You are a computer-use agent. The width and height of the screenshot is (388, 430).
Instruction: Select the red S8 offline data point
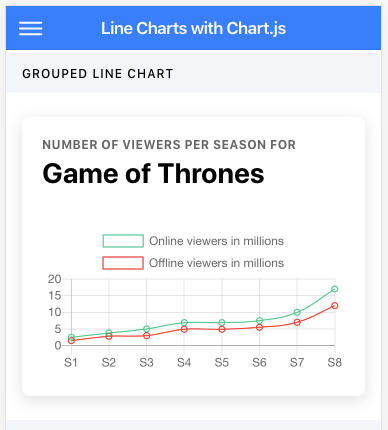coord(335,306)
